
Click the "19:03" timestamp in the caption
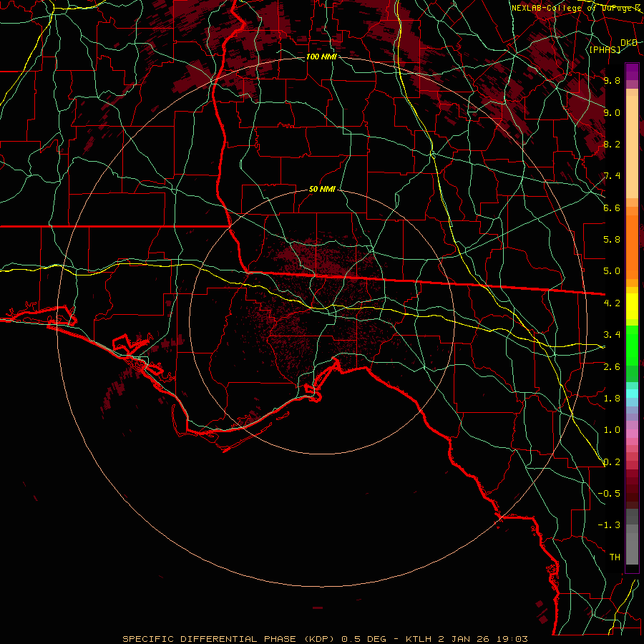[512, 639]
